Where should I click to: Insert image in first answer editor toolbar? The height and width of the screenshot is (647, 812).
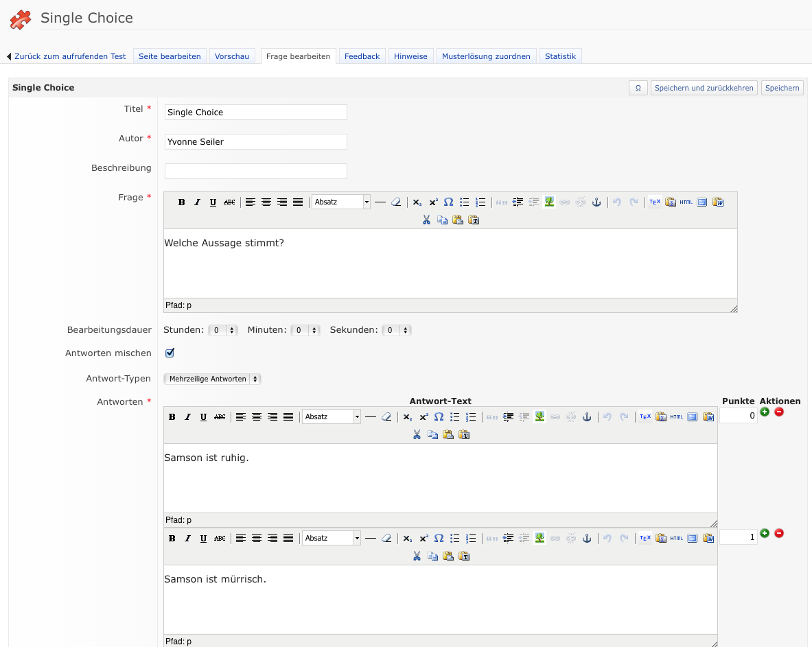point(540,416)
